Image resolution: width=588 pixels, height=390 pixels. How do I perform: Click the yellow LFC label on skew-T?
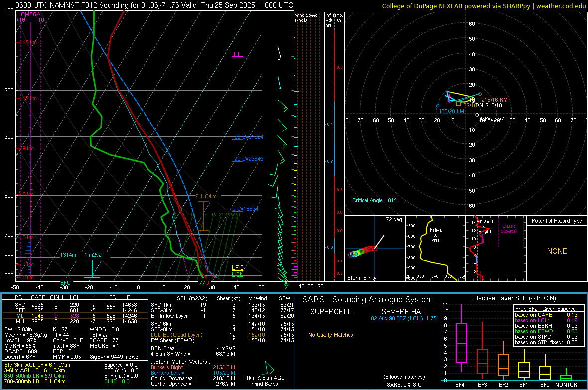click(237, 268)
